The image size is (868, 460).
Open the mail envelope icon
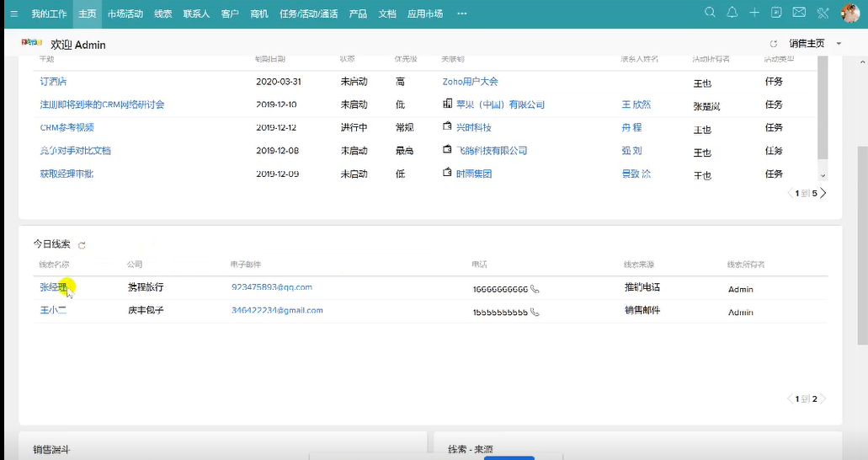799,13
